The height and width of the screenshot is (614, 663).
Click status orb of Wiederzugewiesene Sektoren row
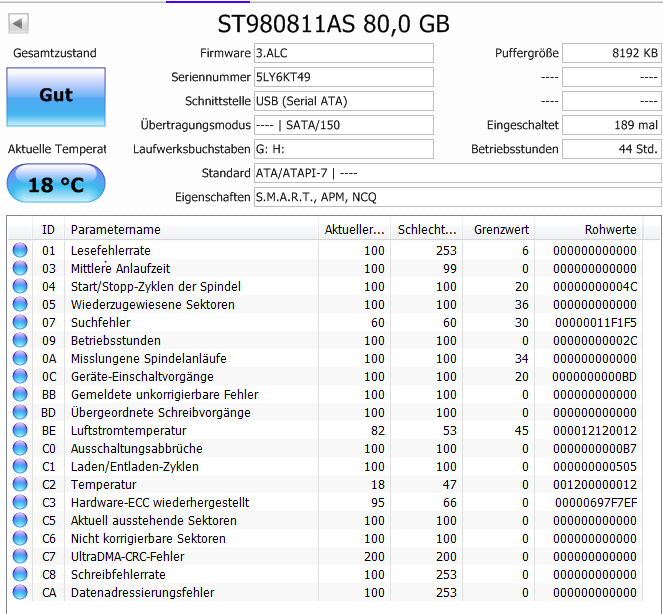[20, 304]
